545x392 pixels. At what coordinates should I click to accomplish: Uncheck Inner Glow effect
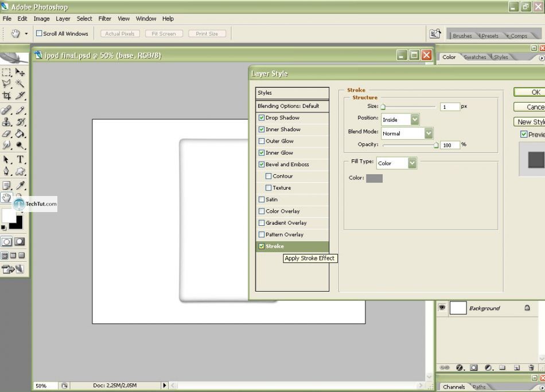[262, 152]
